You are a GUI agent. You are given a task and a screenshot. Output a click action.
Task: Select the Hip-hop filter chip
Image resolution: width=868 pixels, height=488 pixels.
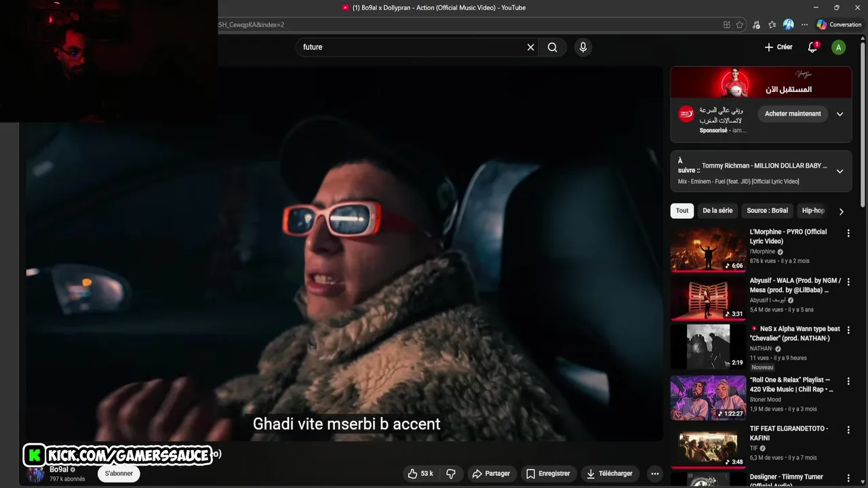pyautogui.click(x=813, y=211)
